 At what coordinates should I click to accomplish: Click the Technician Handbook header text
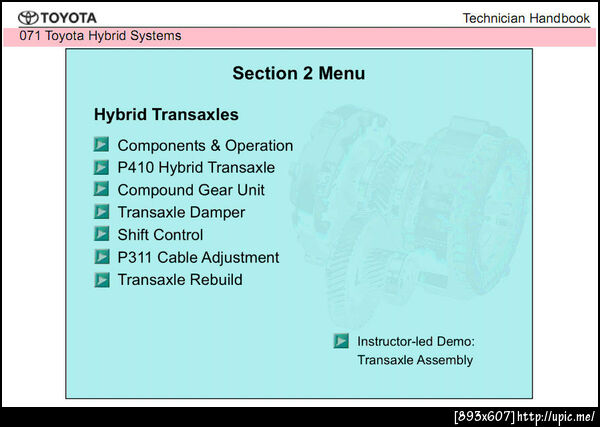[526, 18]
